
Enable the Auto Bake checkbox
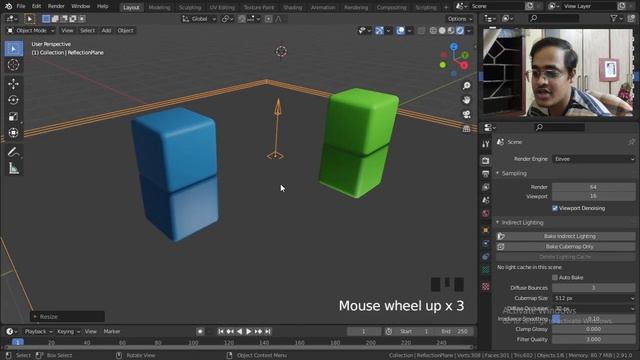555,278
